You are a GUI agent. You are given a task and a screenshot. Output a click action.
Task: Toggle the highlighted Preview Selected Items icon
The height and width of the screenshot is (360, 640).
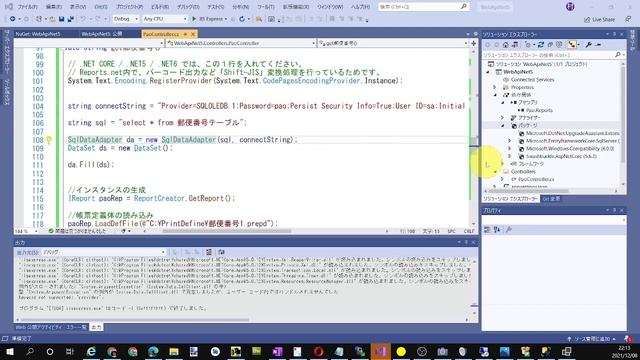click(x=571, y=44)
